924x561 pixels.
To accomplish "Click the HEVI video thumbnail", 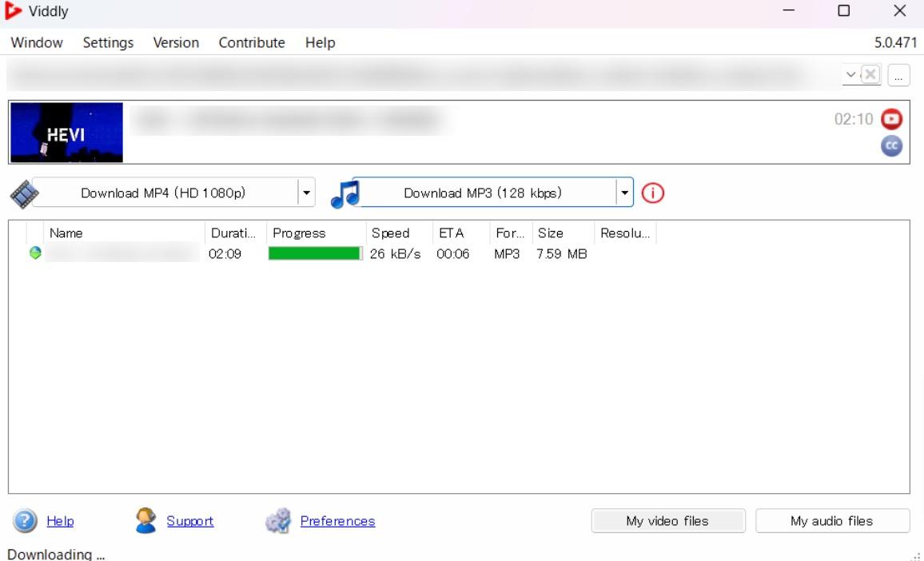I will (66, 133).
